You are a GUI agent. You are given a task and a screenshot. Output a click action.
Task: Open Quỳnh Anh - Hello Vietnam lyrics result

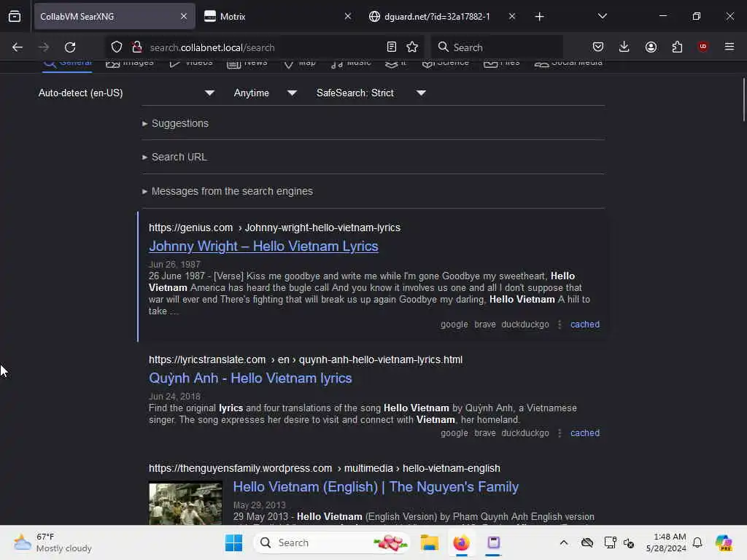pos(250,378)
